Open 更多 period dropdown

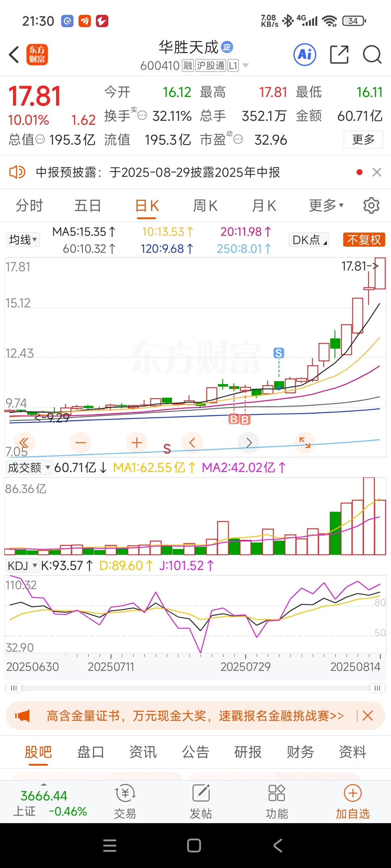(326, 205)
